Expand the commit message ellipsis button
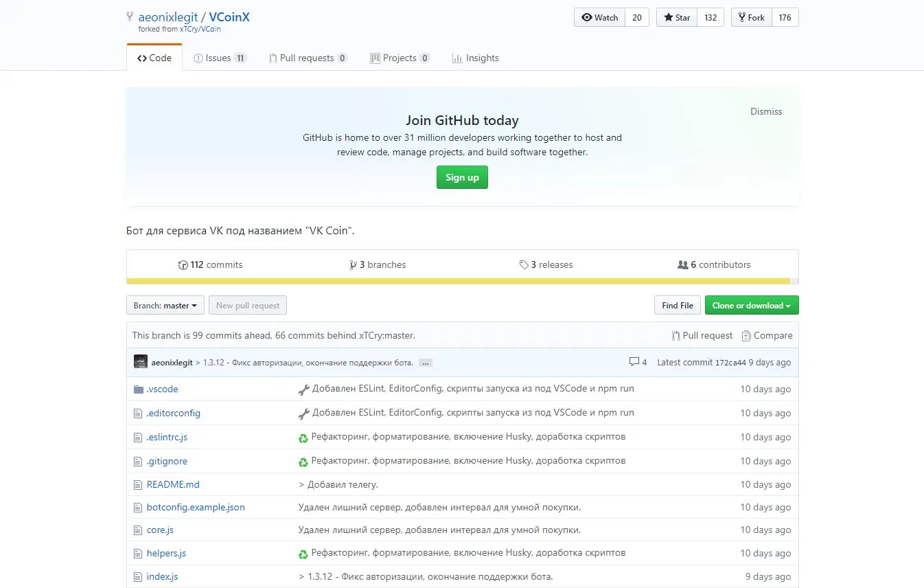This screenshot has width=924, height=588. (x=425, y=363)
